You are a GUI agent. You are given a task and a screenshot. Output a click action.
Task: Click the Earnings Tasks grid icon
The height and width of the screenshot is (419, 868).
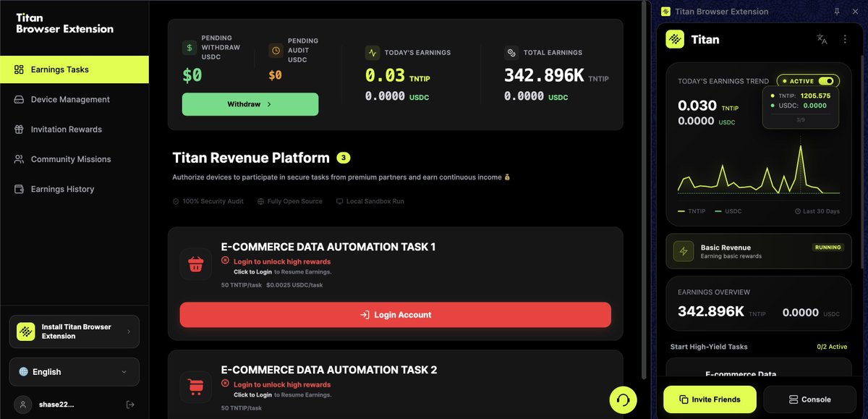coord(19,69)
